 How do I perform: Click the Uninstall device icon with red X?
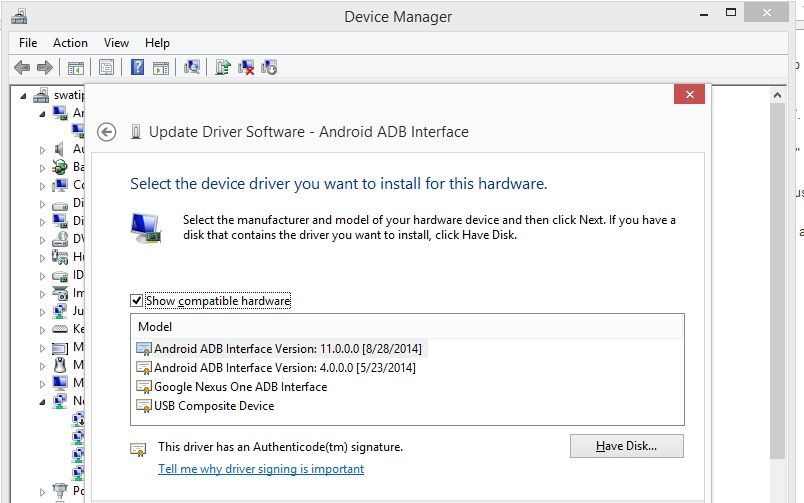pos(246,68)
